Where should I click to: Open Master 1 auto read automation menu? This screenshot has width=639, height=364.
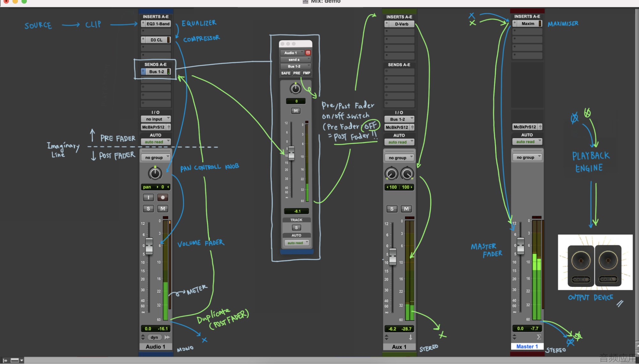(x=527, y=142)
